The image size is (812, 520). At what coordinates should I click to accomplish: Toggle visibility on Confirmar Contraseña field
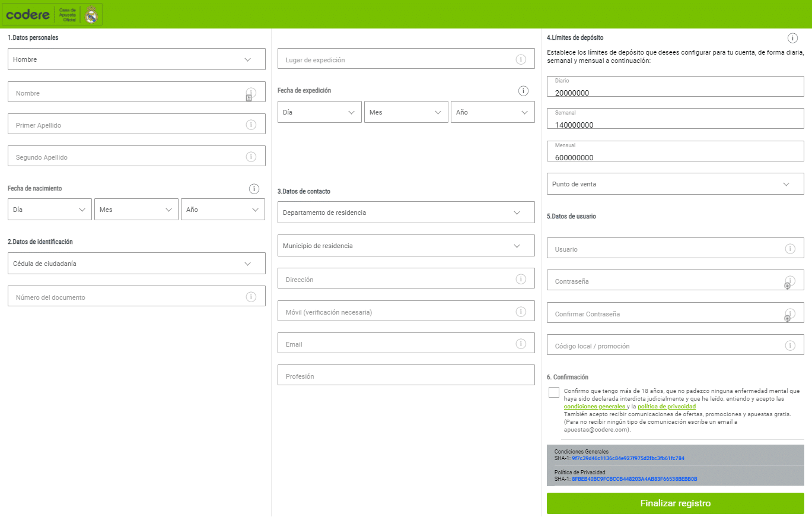click(787, 318)
